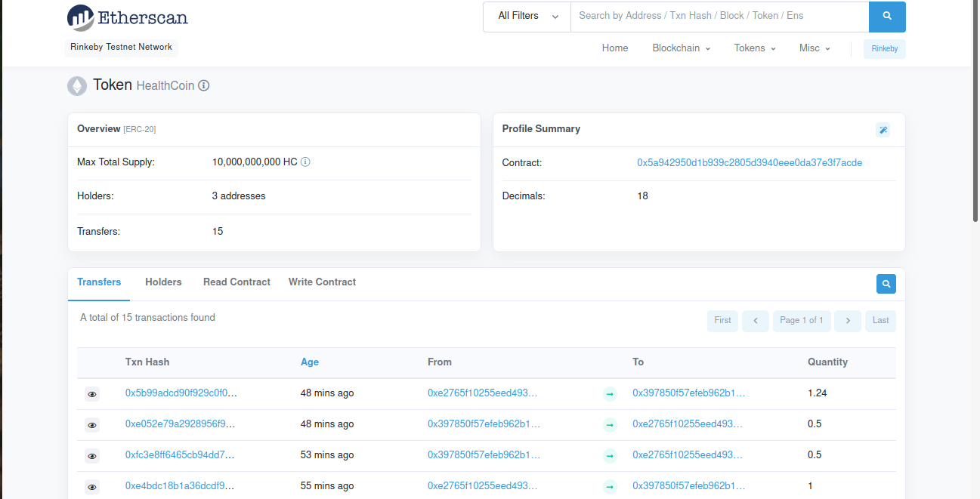Open the Read Contract tab
Viewport: 980px width, 499px height.
pos(236,282)
